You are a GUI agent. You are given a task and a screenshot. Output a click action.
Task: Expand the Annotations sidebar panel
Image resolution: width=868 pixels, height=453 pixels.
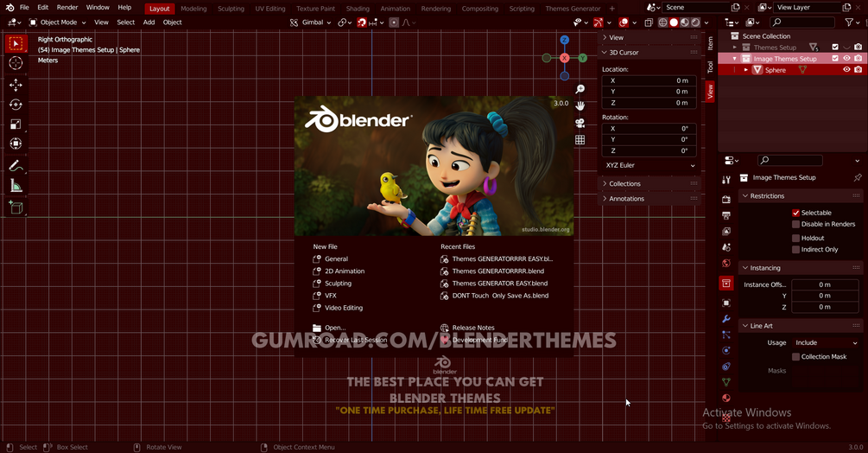coord(649,199)
